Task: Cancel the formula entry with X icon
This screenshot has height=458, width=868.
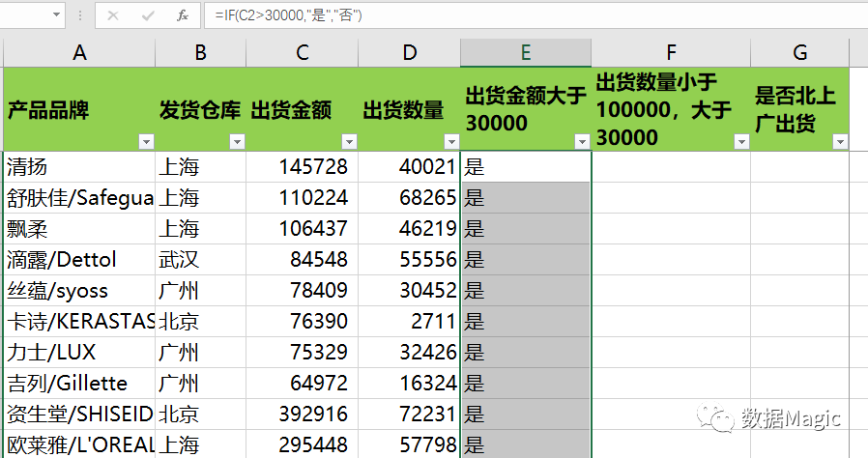Action: click(113, 15)
